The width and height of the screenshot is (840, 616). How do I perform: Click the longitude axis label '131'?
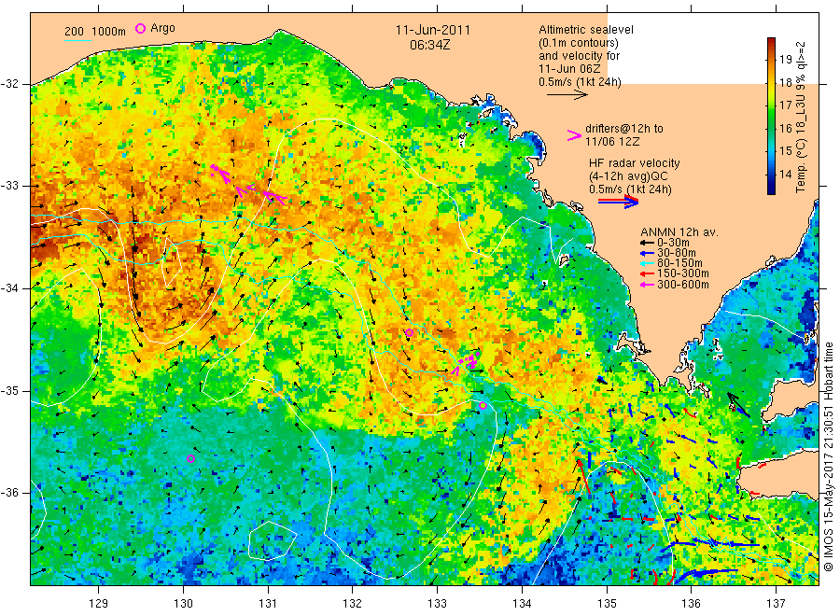pos(268,603)
